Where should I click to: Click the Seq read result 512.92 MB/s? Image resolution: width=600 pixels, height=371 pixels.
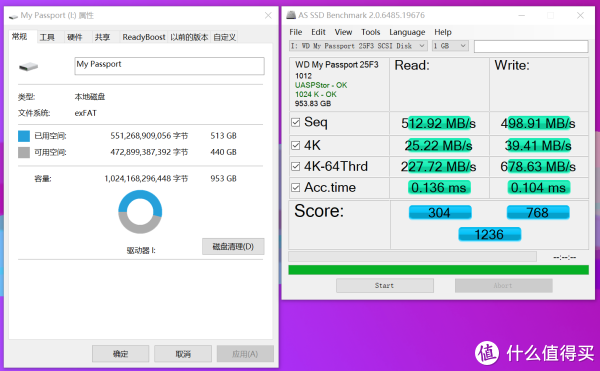[439, 123]
